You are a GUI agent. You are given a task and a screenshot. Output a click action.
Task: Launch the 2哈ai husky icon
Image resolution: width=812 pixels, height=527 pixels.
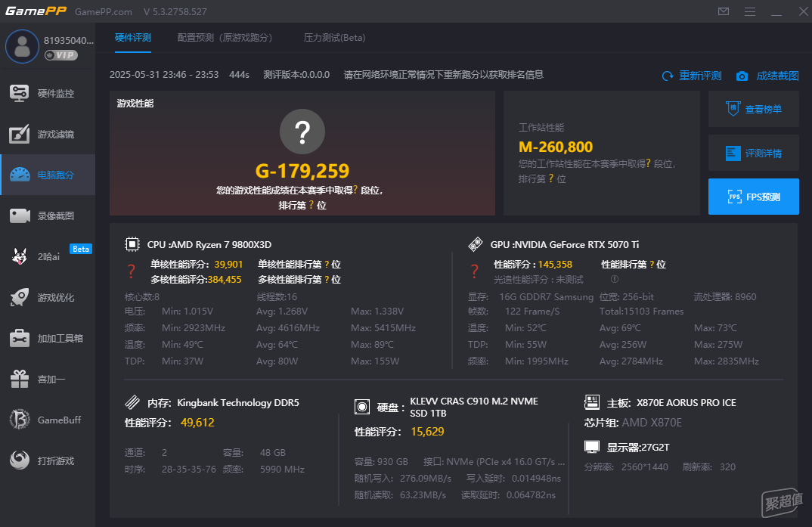point(20,256)
